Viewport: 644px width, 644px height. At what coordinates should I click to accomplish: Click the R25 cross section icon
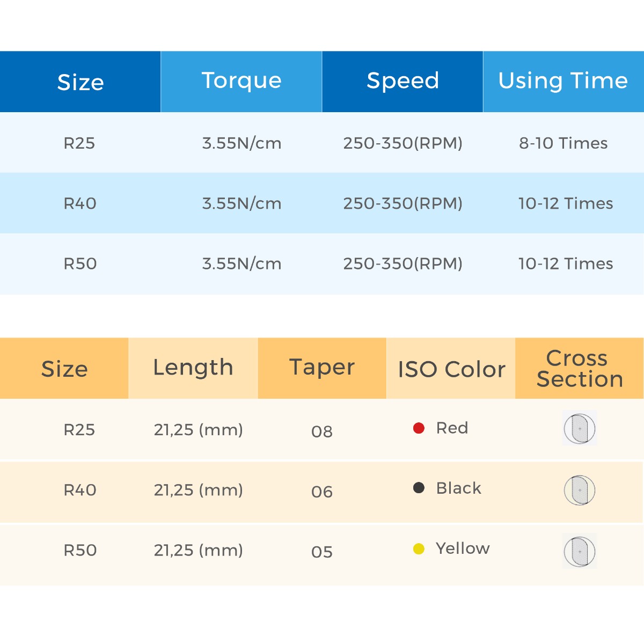(580, 428)
